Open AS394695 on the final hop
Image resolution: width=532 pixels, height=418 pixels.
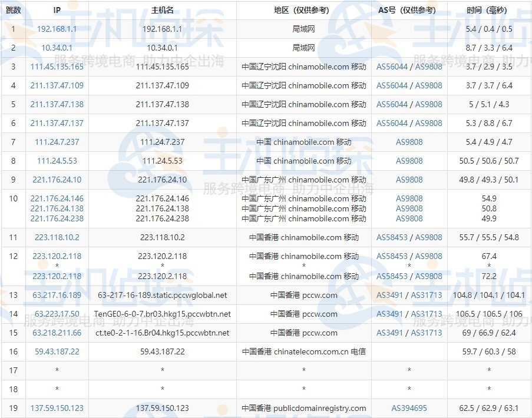point(409,408)
